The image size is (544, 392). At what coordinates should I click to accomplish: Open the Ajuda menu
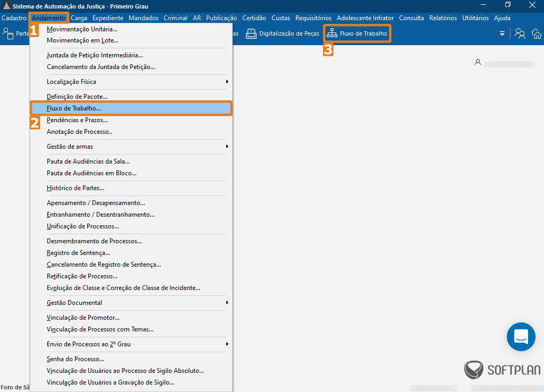click(502, 18)
